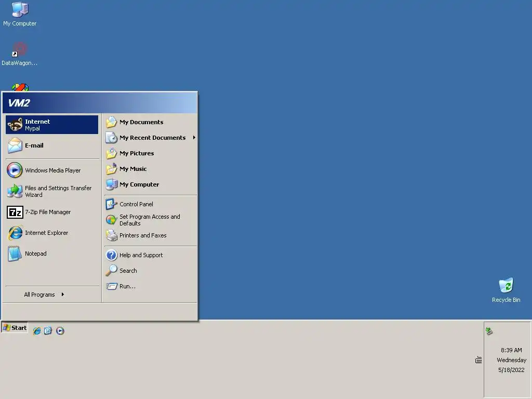
Task: Open Set Program Access and Defaults
Action: (150, 220)
